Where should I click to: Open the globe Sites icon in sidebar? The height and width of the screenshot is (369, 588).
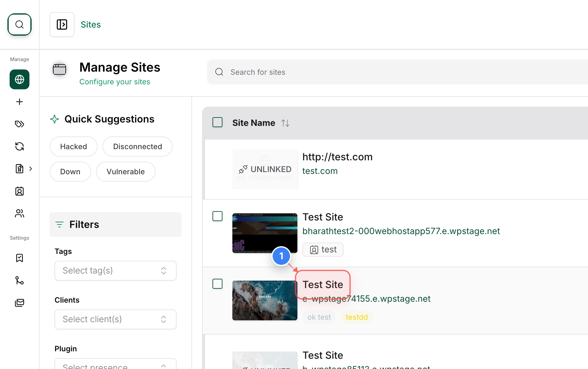[x=20, y=79]
